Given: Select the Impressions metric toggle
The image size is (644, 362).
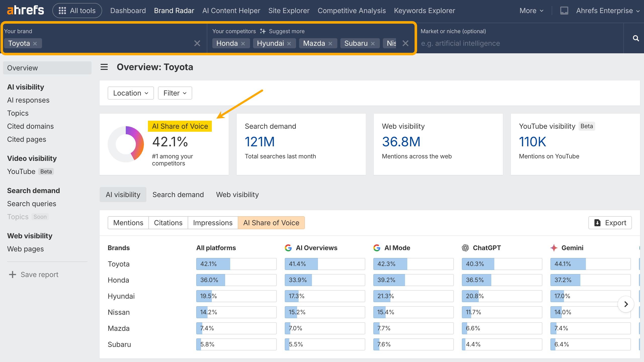Looking at the screenshot, I should [x=213, y=223].
